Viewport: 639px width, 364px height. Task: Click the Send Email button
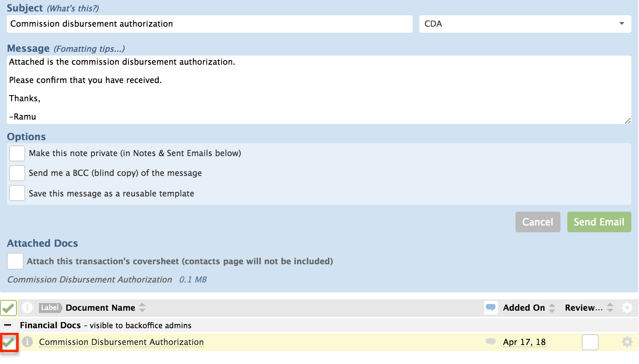point(599,222)
